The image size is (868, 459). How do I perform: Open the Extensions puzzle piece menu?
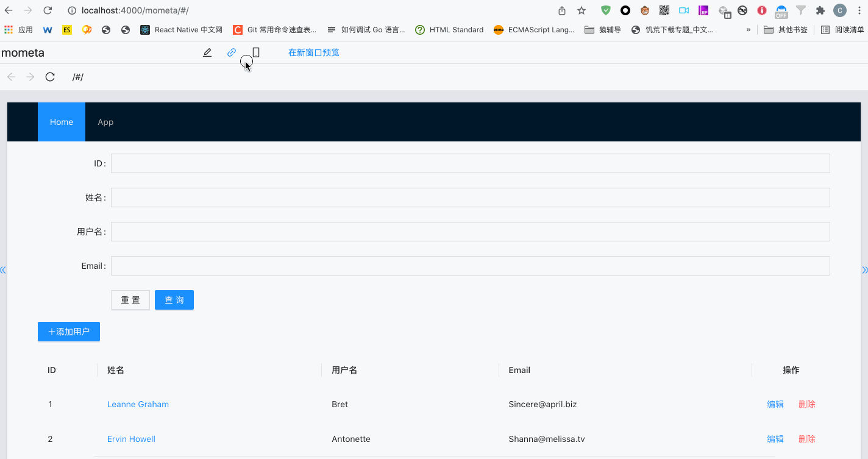pyautogui.click(x=820, y=10)
